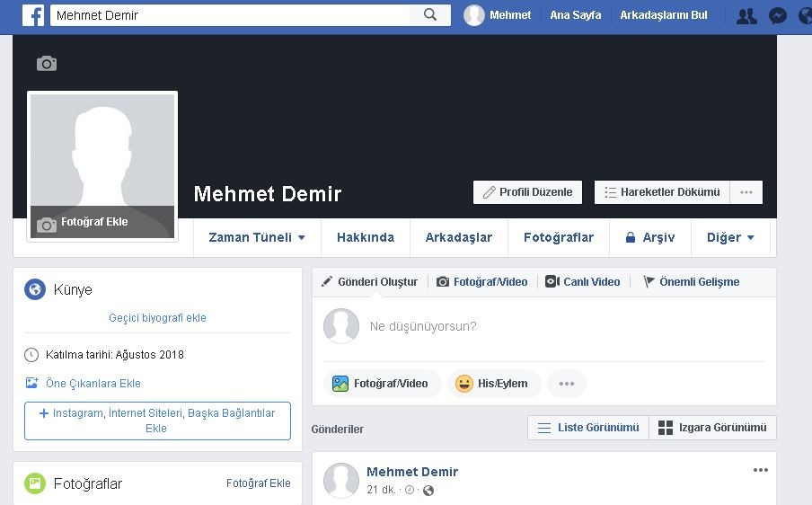Click the three-dot button beside Hareketler Dökümü
The image size is (812, 505).
pyautogui.click(x=746, y=192)
